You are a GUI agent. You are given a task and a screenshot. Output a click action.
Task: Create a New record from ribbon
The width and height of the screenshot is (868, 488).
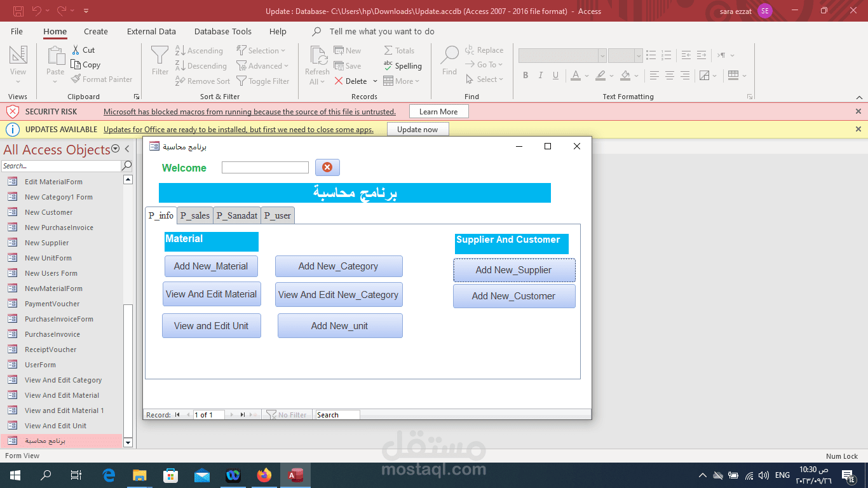tap(348, 51)
